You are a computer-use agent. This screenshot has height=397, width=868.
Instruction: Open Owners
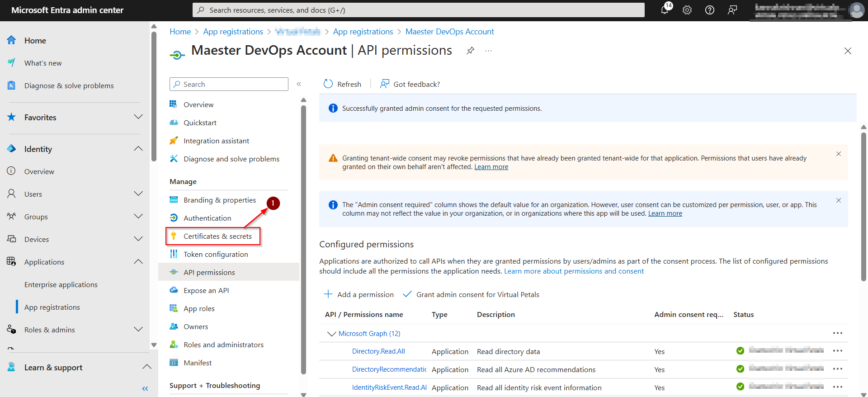196,326
